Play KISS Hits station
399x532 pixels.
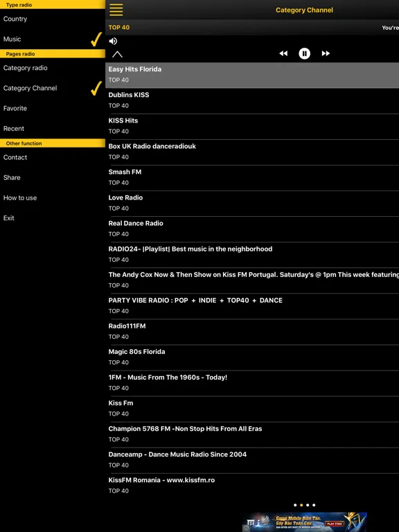point(252,127)
